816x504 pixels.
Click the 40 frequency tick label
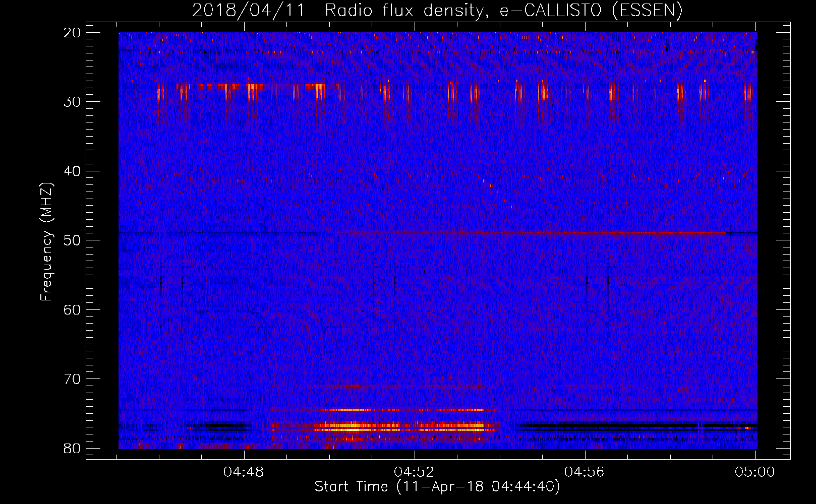[72, 171]
